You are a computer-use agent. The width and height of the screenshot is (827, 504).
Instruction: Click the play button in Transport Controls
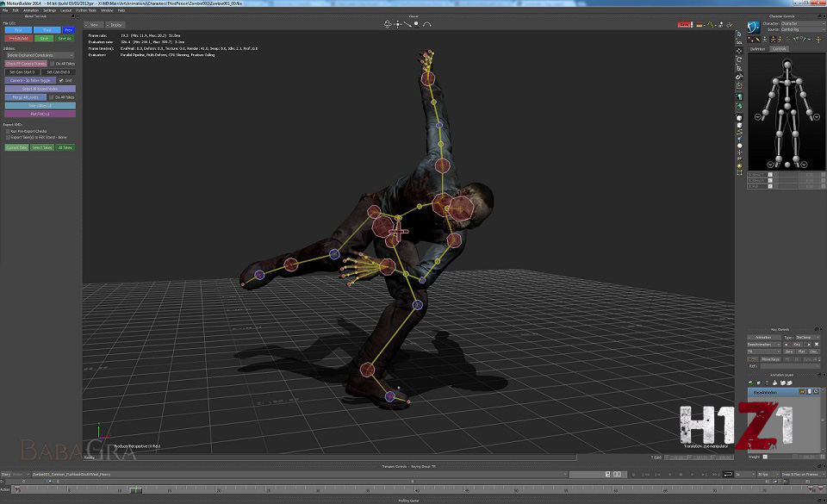pyautogui.click(x=693, y=475)
